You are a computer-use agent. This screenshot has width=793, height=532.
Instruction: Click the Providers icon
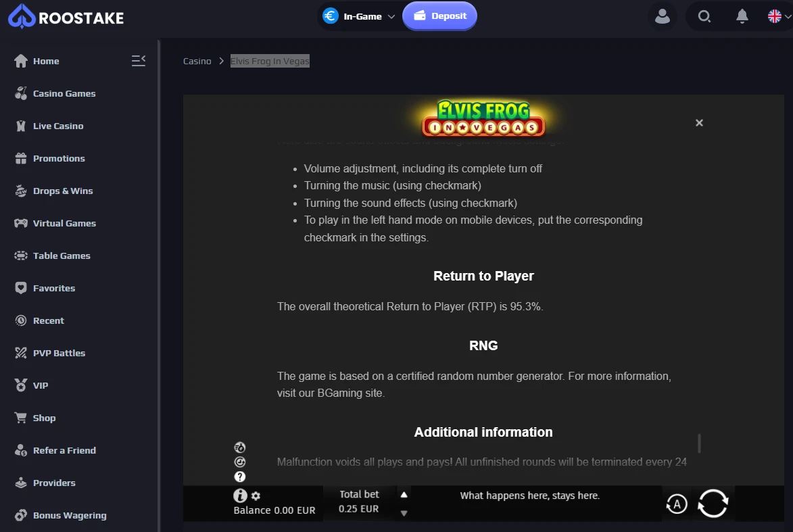pyautogui.click(x=21, y=483)
